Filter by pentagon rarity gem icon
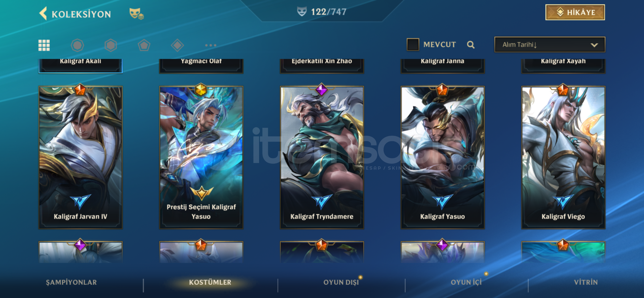 pyautogui.click(x=144, y=45)
